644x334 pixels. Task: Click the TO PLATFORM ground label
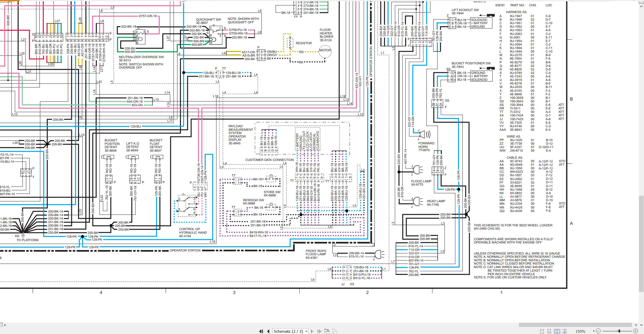pos(27,240)
